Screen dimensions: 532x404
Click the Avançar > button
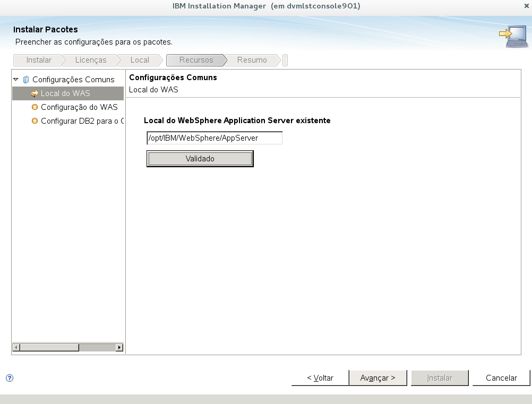[x=378, y=378]
